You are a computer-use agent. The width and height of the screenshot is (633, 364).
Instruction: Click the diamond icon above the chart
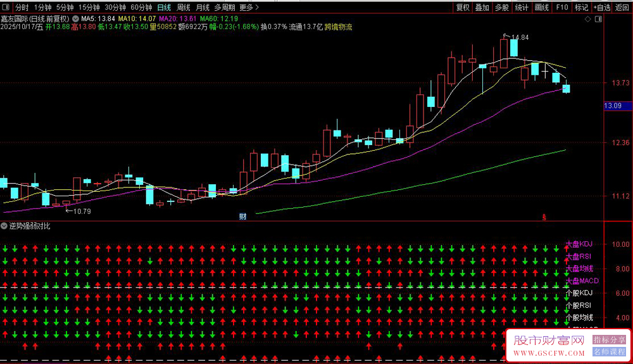588,20
